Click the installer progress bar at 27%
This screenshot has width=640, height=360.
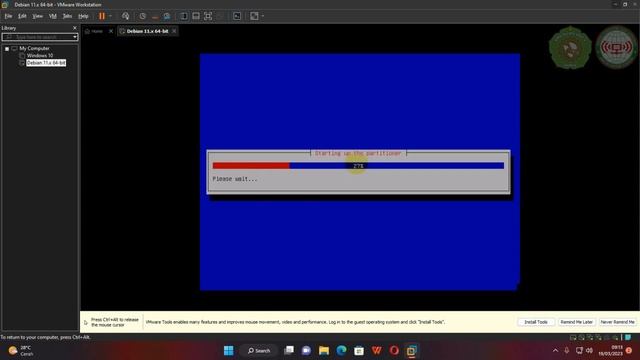358,166
